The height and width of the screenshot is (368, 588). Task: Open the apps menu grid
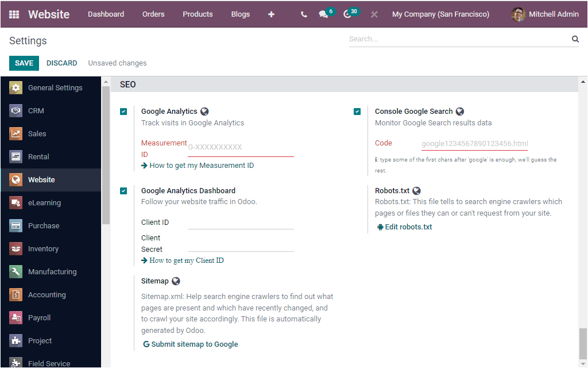click(13, 14)
